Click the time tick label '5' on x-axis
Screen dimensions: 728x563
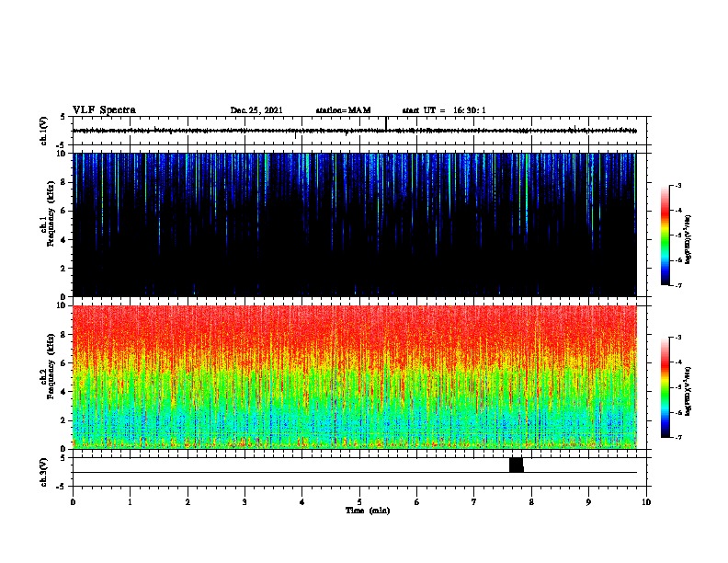(359, 501)
